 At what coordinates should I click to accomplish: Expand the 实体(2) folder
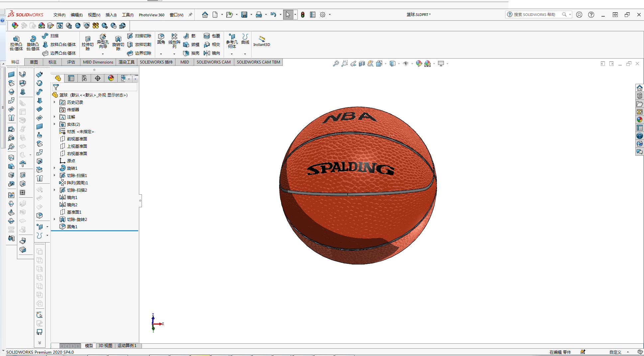click(x=54, y=124)
